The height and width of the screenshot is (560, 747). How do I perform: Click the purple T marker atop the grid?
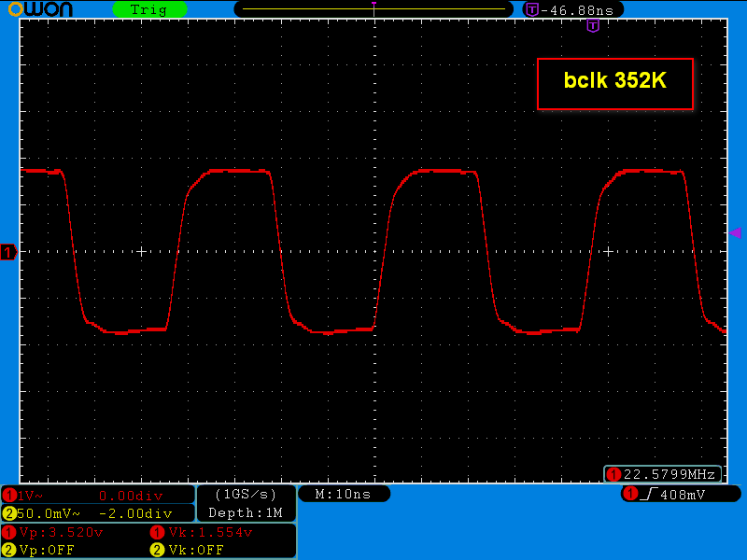[x=593, y=26]
